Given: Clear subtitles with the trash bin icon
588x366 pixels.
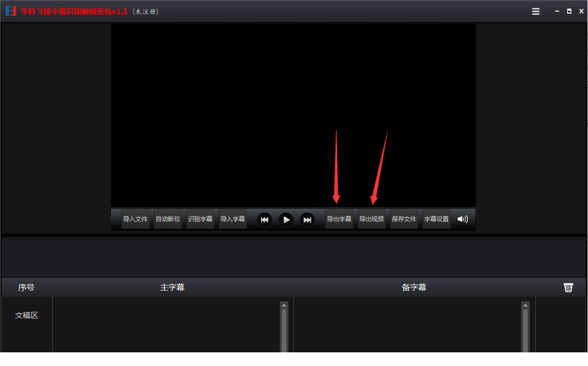Looking at the screenshot, I should click(568, 287).
